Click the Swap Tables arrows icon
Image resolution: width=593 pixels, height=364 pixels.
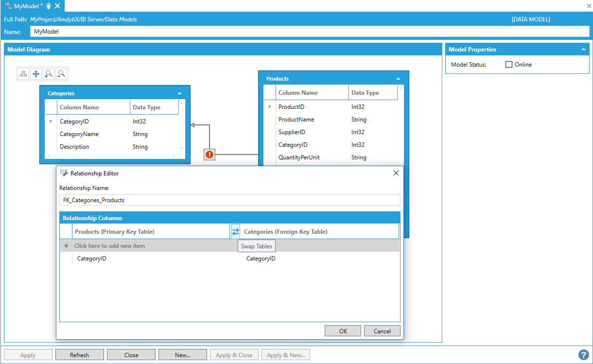(236, 232)
